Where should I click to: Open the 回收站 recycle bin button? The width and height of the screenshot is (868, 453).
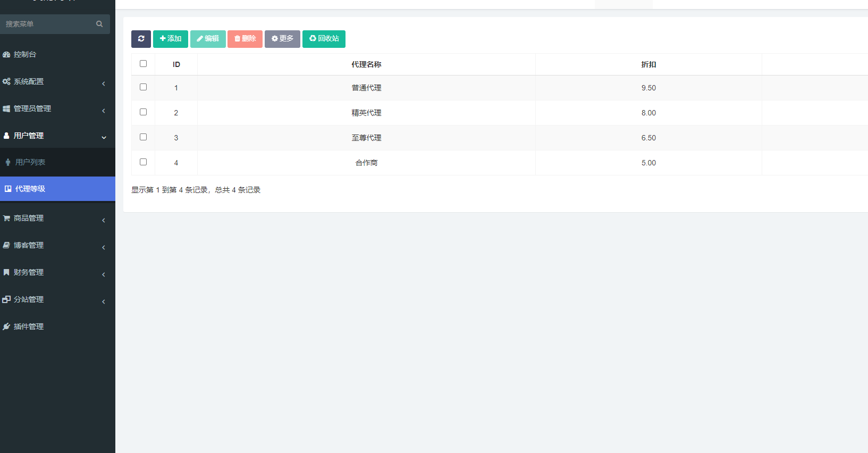[x=324, y=39]
